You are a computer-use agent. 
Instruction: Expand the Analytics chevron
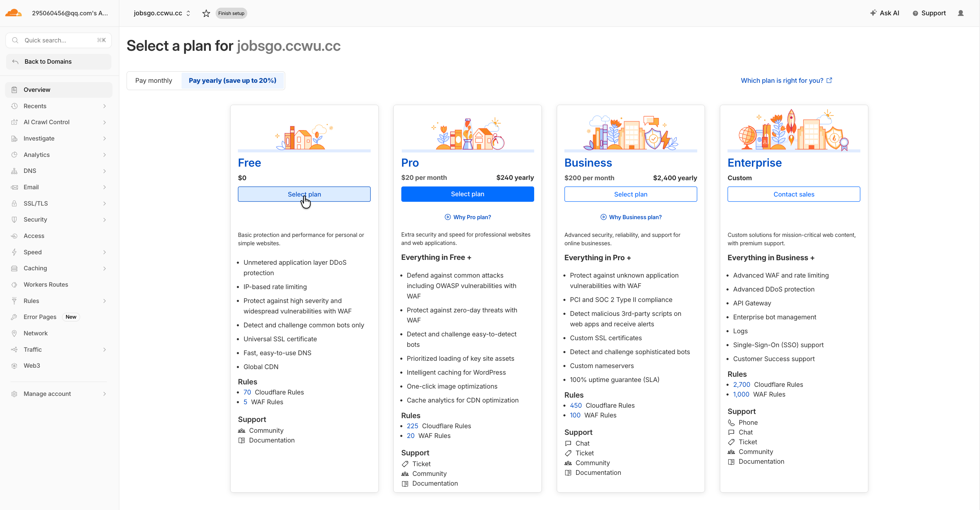tap(105, 155)
